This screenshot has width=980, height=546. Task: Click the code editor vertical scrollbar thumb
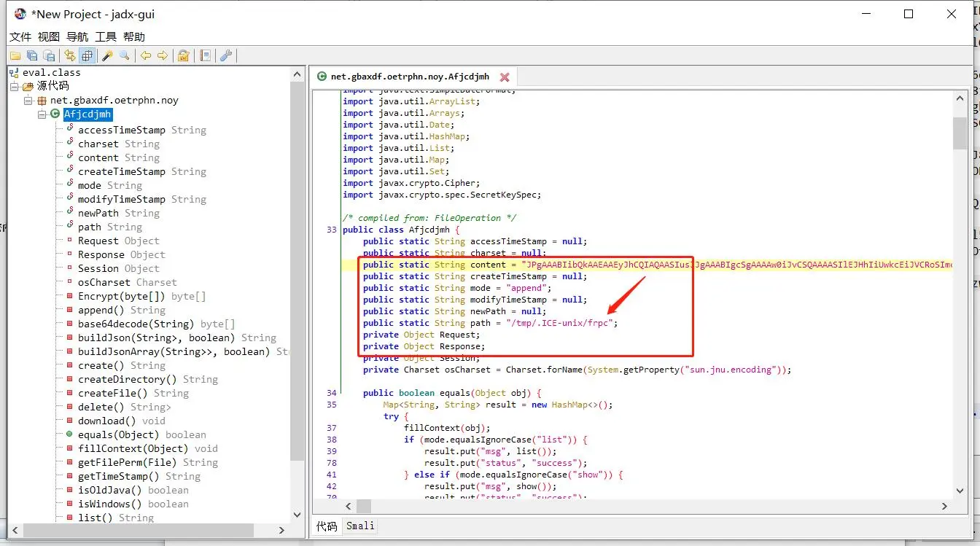click(960, 133)
